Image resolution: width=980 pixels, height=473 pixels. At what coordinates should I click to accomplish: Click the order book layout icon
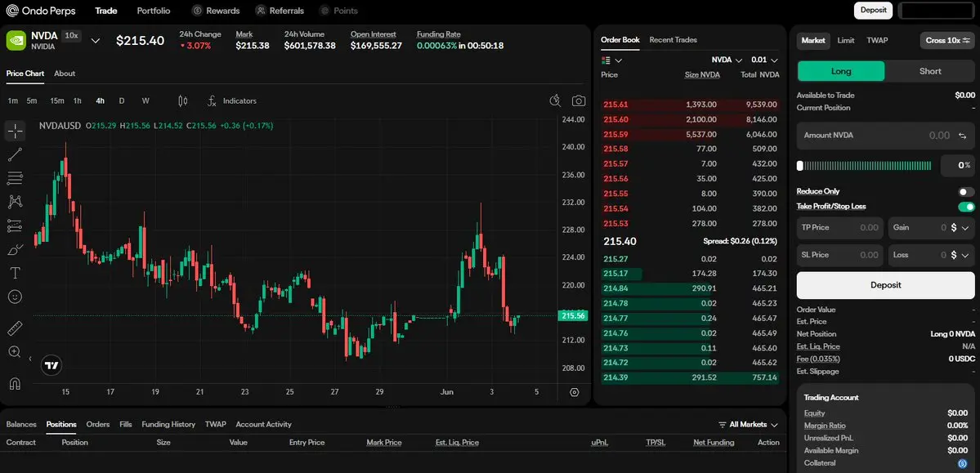click(605, 60)
